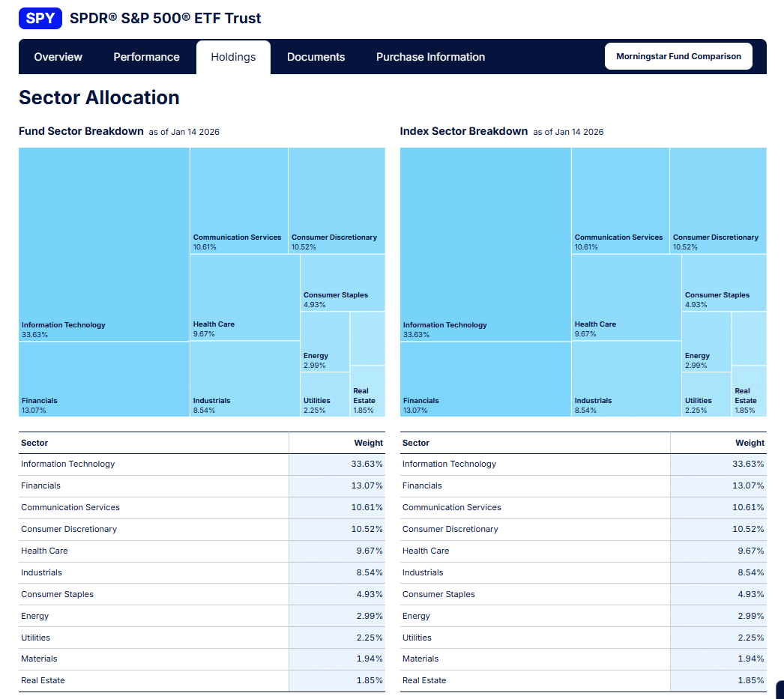
Task: Open the Purchase Information tab
Action: point(430,57)
